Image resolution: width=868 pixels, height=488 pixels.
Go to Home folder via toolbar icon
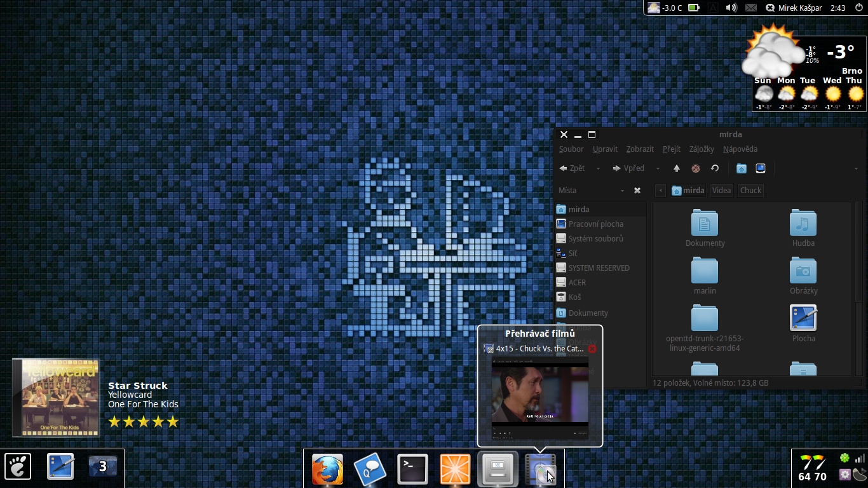pyautogui.click(x=741, y=168)
